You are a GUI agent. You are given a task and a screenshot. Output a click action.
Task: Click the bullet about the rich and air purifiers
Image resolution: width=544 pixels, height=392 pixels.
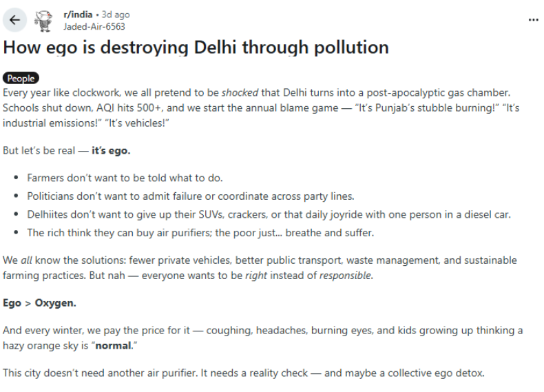200,232
